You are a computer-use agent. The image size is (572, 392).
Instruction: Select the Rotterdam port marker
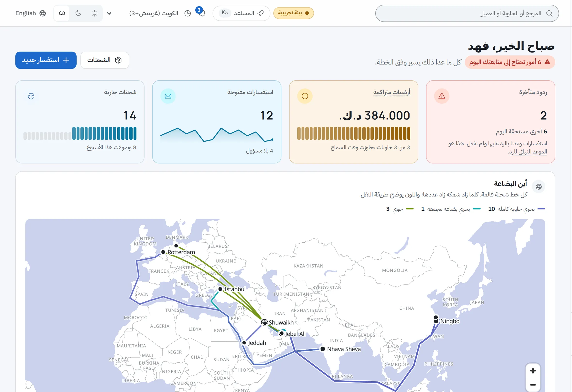pyautogui.click(x=163, y=252)
